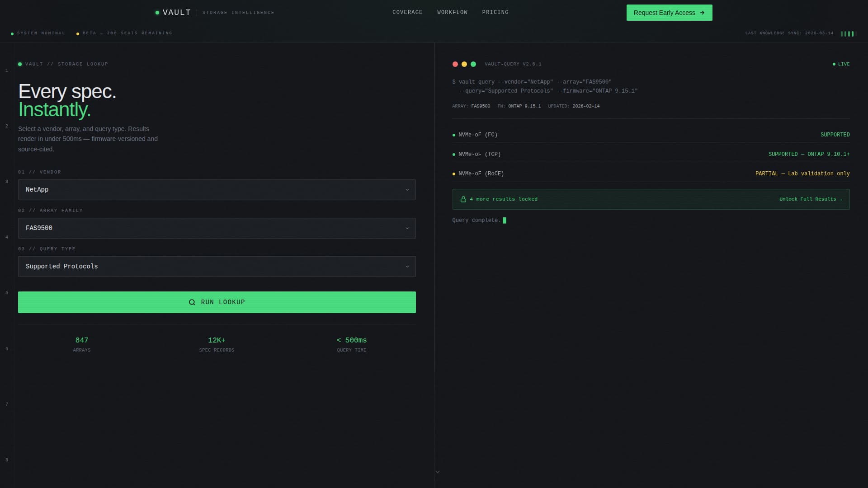Click the Unlock Full Results link

point(811,199)
